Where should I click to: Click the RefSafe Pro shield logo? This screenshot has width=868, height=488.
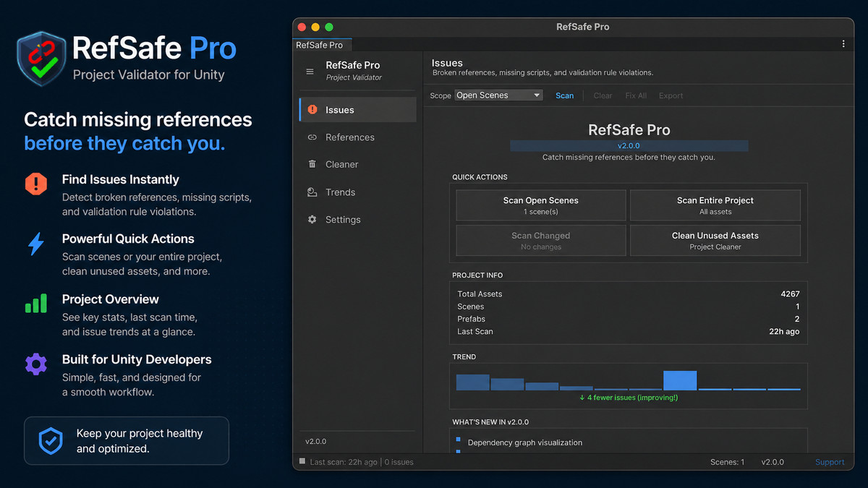coord(42,59)
